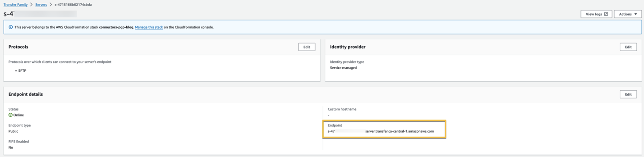Edit the Identity provider section
The width and height of the screenshot is (644, 157).
click(x=628, y=47)
